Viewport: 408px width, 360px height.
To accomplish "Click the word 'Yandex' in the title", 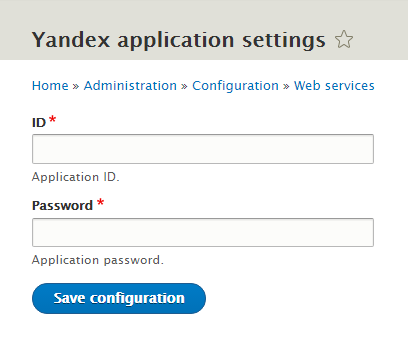I will tap(71, 39).
